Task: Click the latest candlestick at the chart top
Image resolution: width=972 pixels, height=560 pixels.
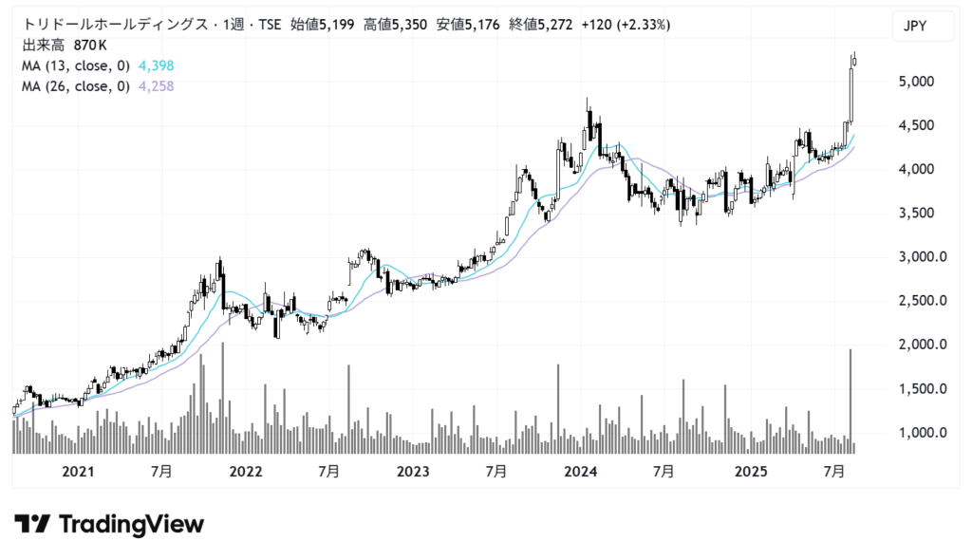Action: click(x=855, y=60)
